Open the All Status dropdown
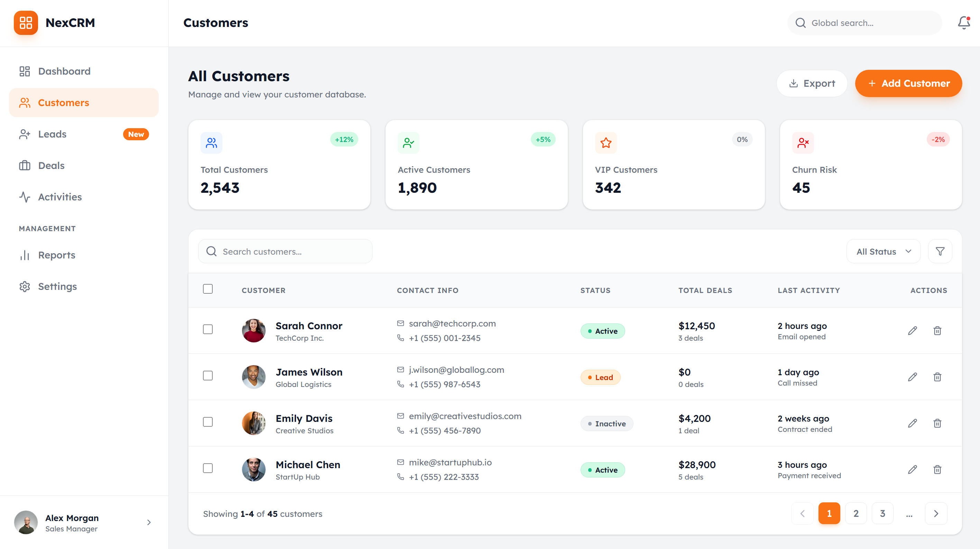Viewport: 980px width, 549px height. 883,251
